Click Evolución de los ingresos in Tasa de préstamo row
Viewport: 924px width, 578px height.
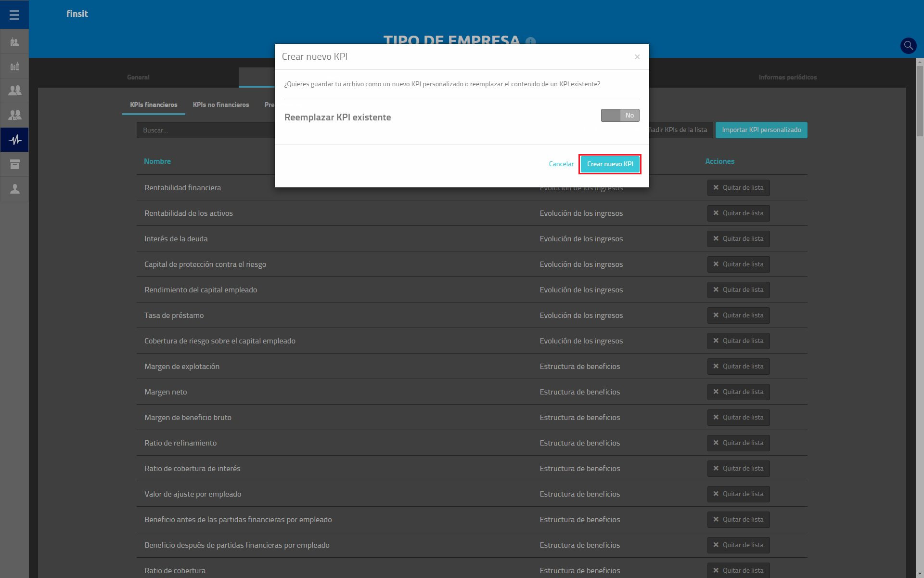(581, 315)
